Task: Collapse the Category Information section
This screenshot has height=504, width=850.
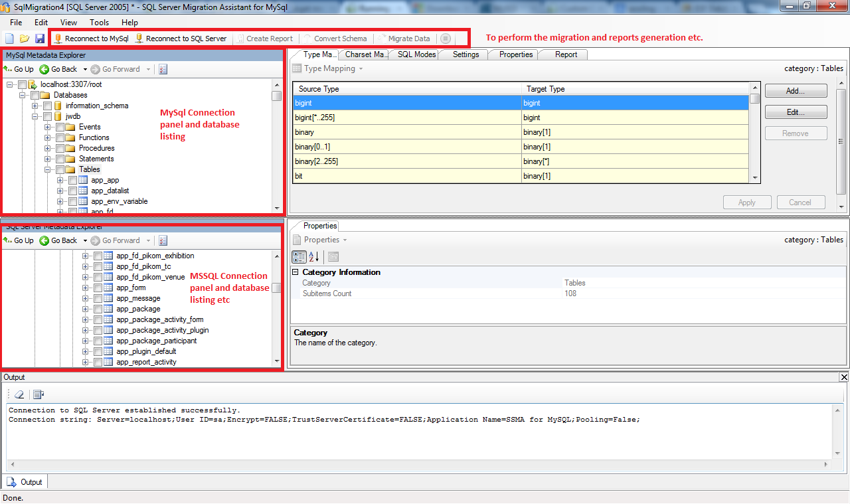Action: (x=296, y=272)
